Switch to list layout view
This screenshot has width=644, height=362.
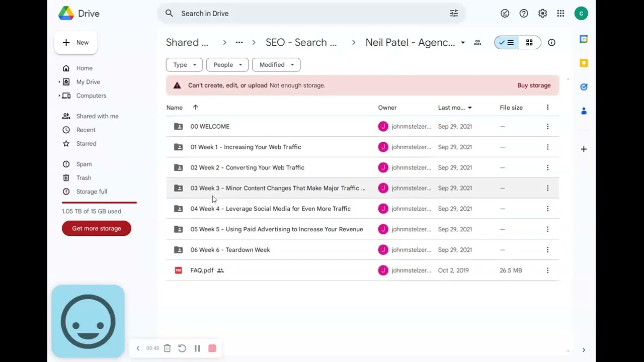click(507, 43)
